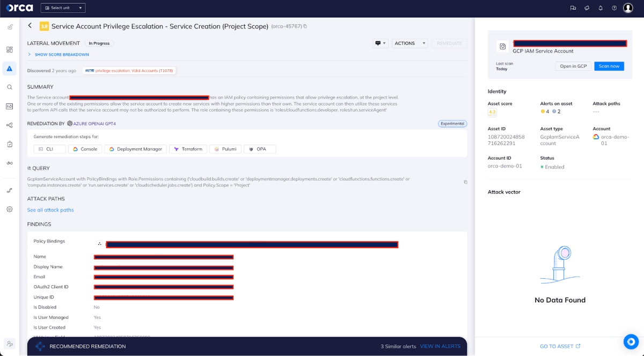Generate remediation steps for CLI
Screen dimensions: 644x356
click(x=49, y=149)
